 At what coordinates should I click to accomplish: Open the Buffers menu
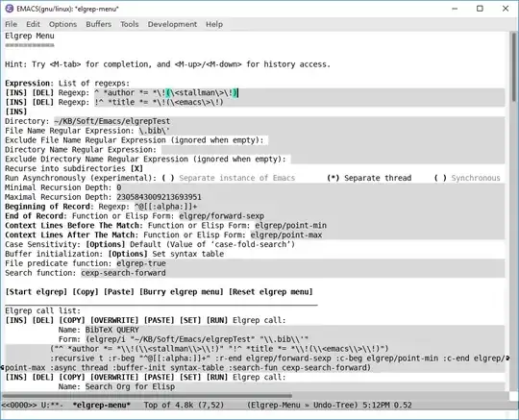coord(98,24)
